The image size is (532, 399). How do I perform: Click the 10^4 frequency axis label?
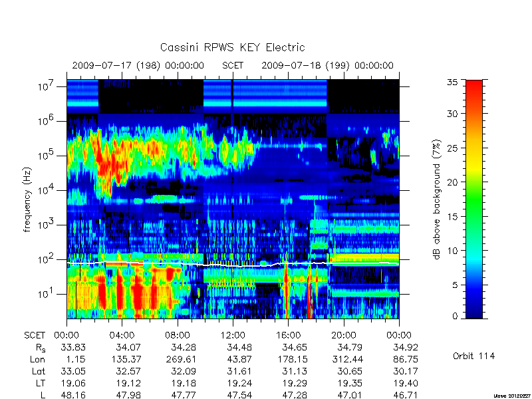45,190
